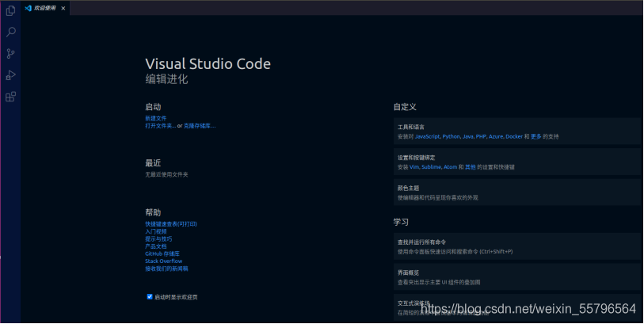Click the 工具和语言 card heading
Image resolution: width=644 pixels, height=324 pixels.
point(410,128)
